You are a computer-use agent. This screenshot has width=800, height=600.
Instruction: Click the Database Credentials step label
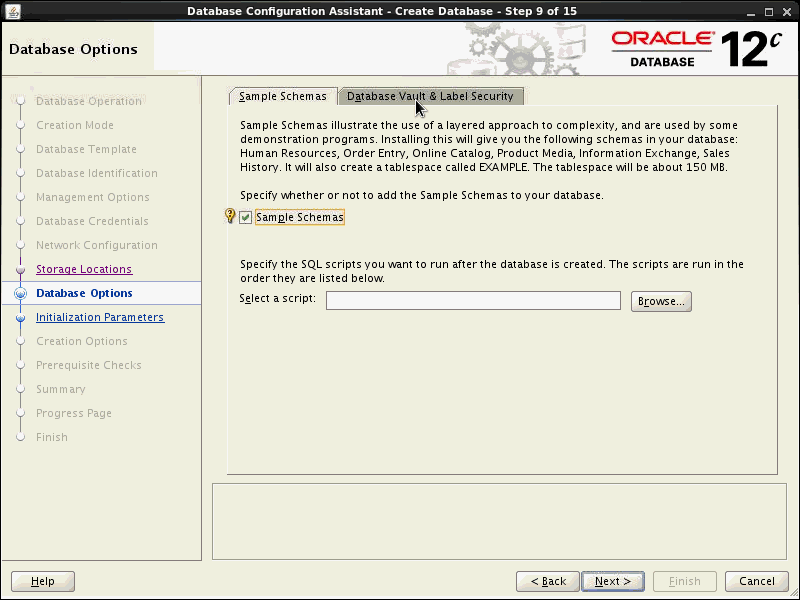tap(92, 221)
